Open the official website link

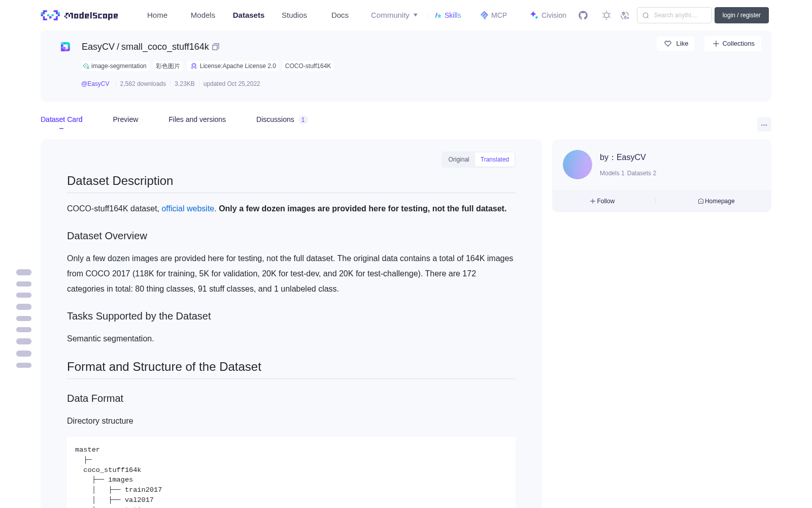pos(188,209)
